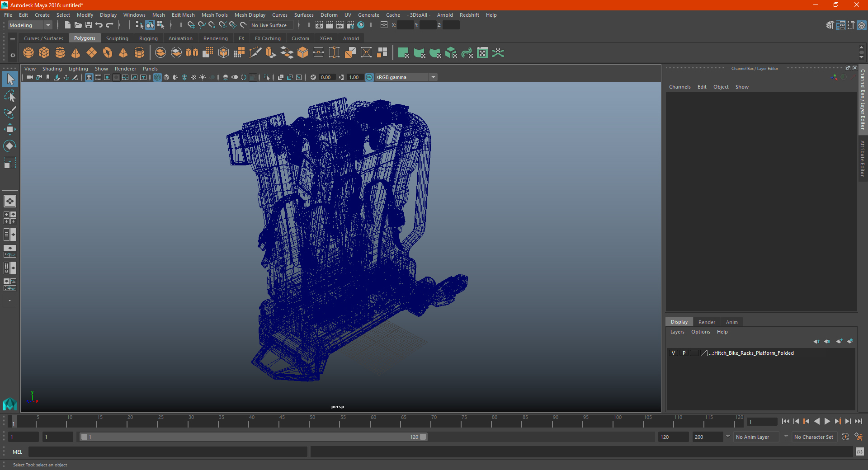The height and width of the screenshot is (470, 868).
Task: Open the Channels menu in Channel Box
Action: tap(679, 87)
